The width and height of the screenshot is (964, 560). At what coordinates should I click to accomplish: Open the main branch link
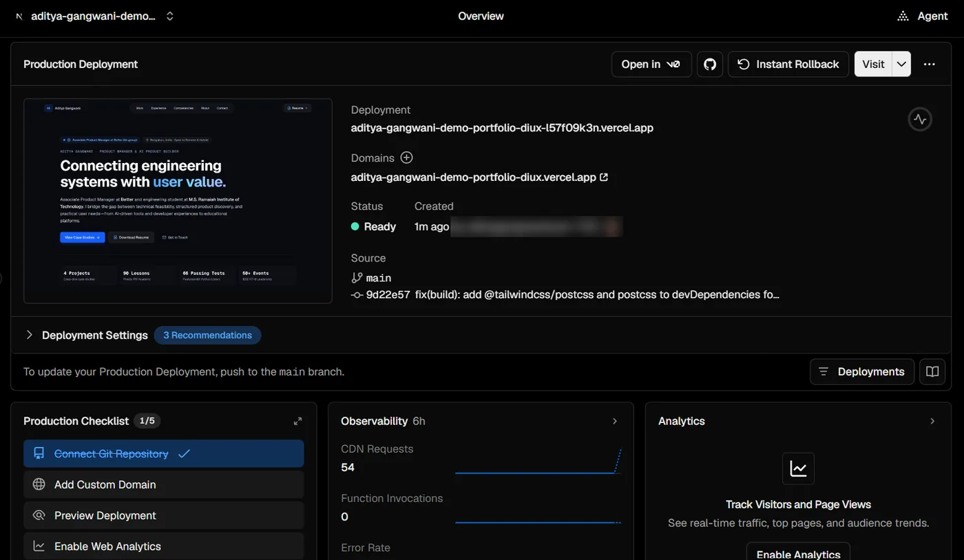[x=379, y=278]
